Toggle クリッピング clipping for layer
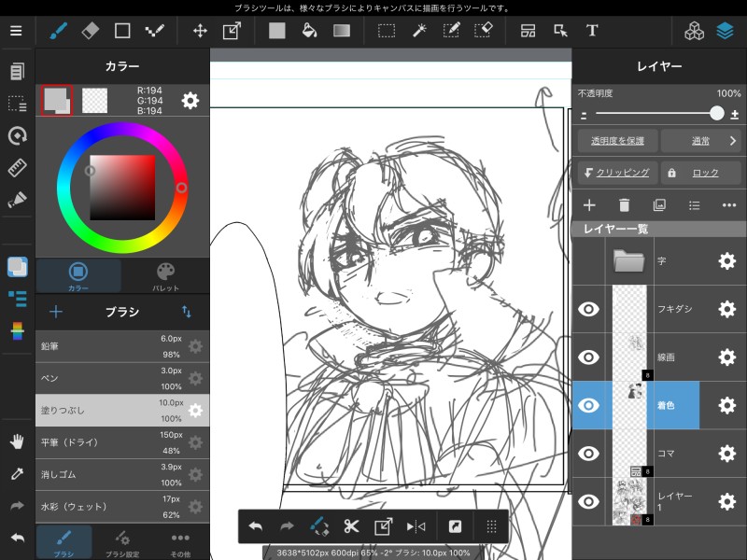This screenshot has width=747, height=560. pos(617,173)
